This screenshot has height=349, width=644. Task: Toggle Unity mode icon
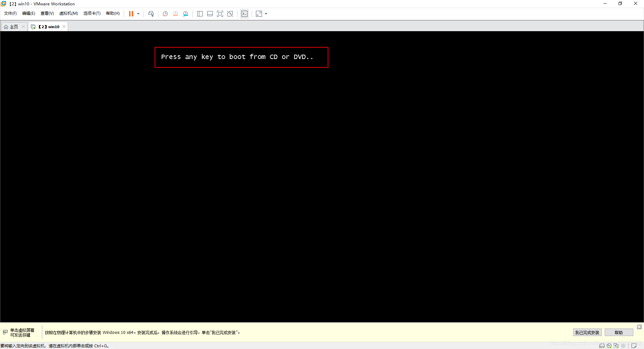[x=230, y=14]
